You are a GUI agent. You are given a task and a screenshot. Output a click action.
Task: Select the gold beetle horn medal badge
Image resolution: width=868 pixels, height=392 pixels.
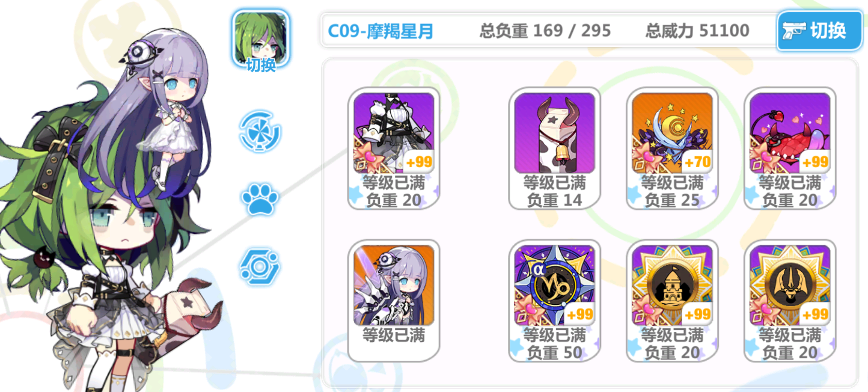point(790,301)
